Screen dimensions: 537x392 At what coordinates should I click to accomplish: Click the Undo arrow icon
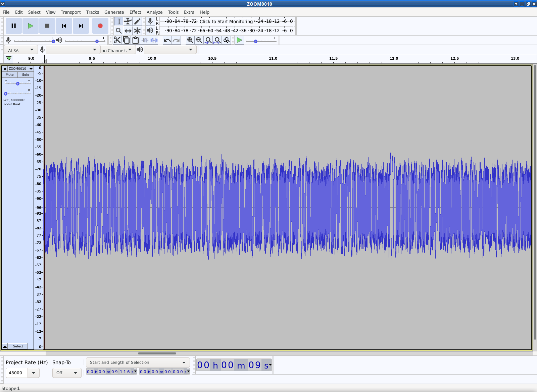pyautogui.click(x=167, y=40)
